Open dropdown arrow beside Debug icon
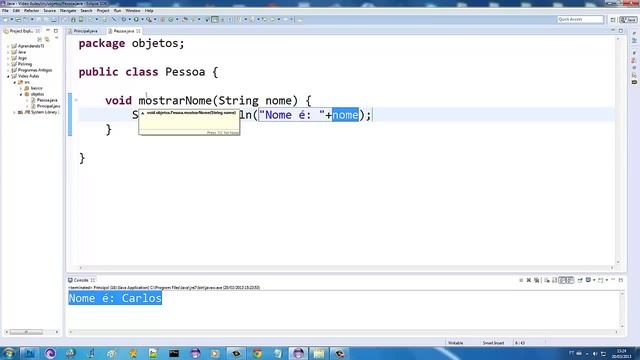The width and height of the screenshot is (640, 360). click(129, 20)
